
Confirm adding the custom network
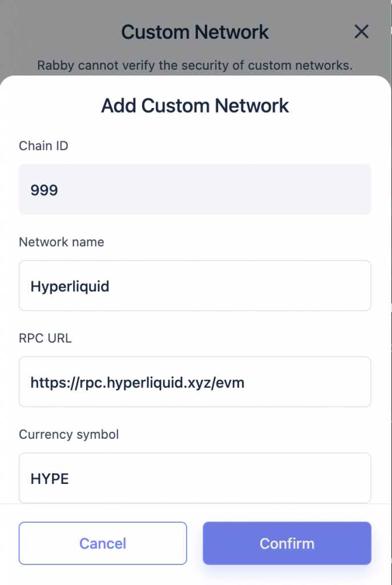pos(287,543)
